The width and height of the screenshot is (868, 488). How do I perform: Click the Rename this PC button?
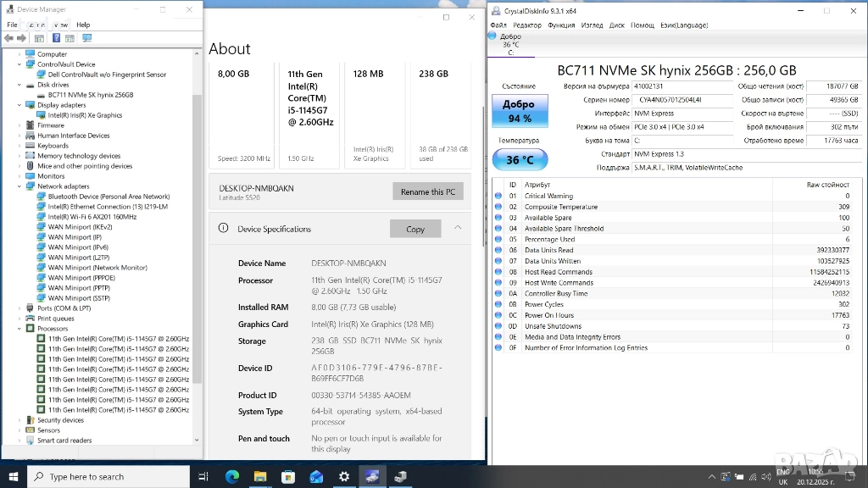(428, 191)
